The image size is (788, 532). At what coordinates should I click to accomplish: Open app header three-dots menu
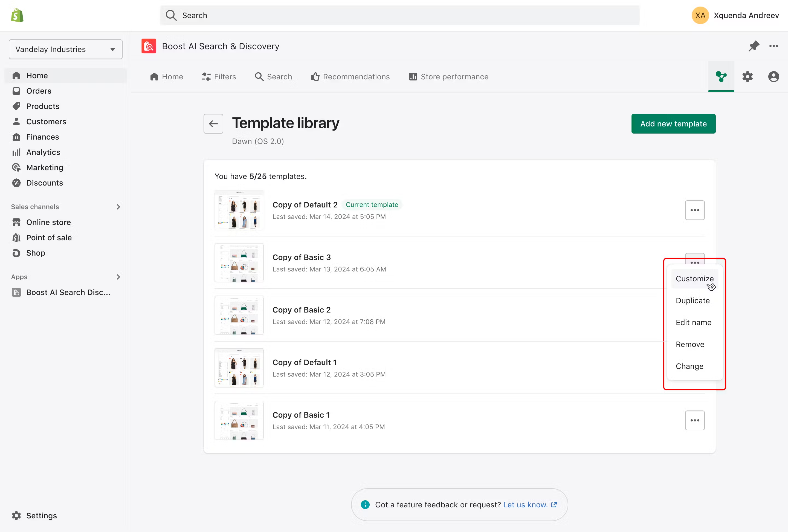pos(773,46)
